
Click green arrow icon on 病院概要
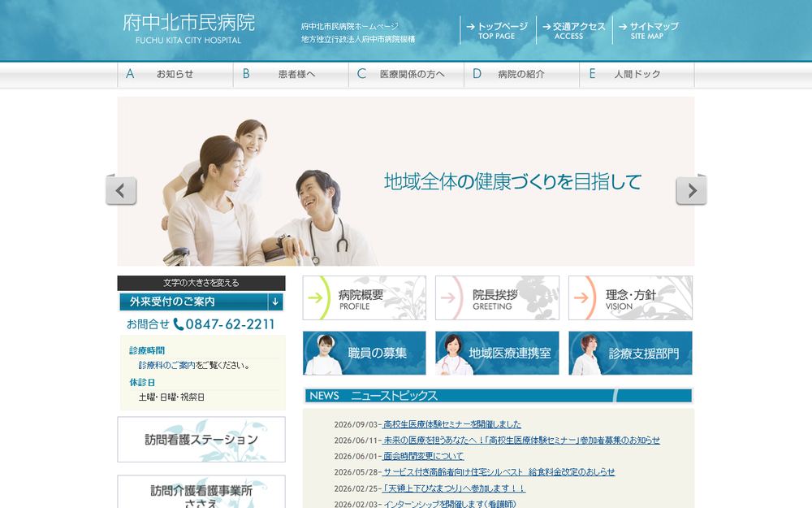click(315, 297)
